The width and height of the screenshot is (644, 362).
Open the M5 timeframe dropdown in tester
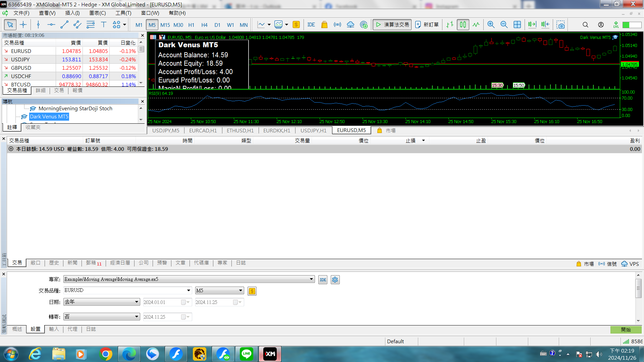pyautogui.click(x=220, y=291)
